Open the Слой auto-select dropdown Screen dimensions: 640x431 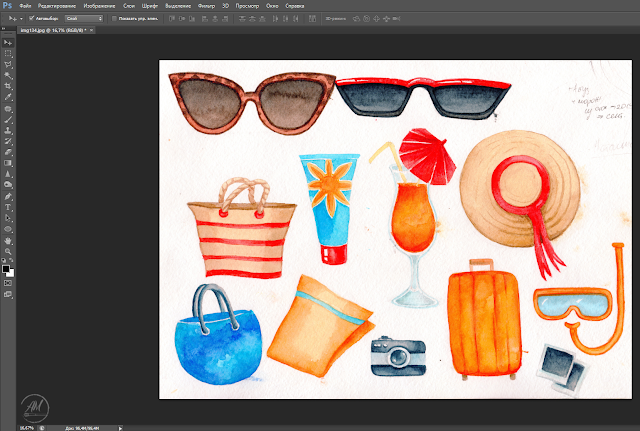pos(82,18)
